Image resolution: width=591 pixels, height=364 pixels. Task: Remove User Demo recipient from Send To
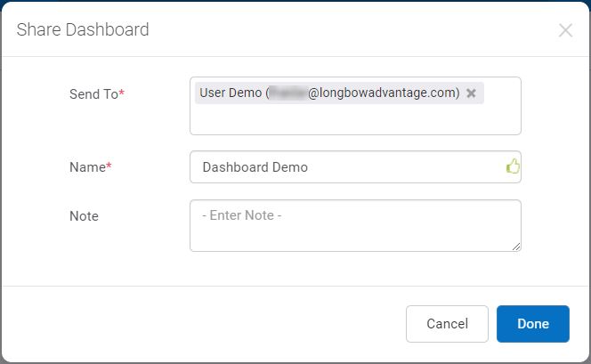(x=471, y=93)
